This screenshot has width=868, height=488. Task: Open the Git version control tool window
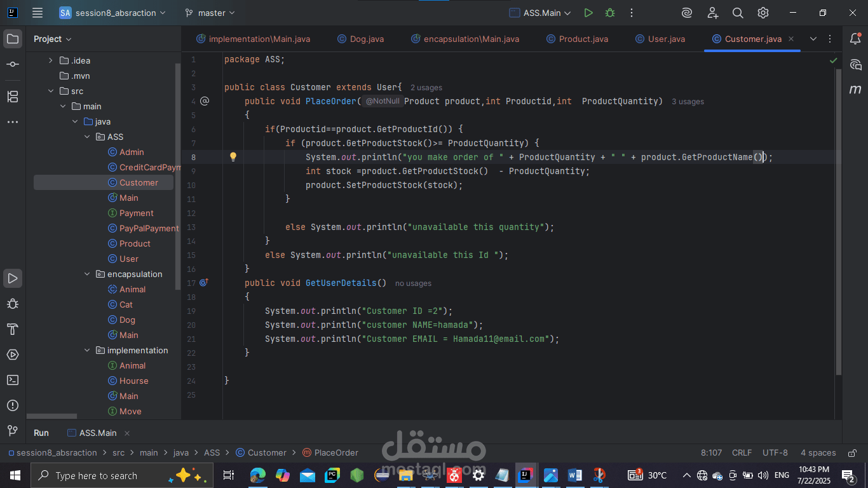pos(13,431)
